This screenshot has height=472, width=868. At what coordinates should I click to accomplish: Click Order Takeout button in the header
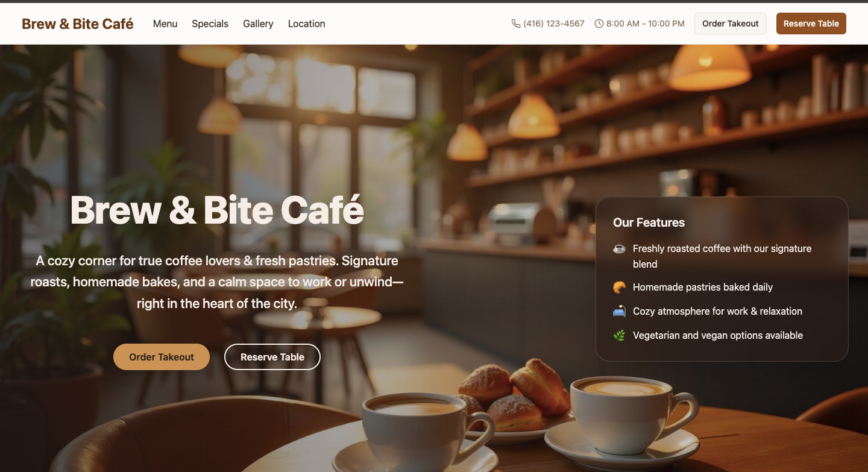coord(731,24)
